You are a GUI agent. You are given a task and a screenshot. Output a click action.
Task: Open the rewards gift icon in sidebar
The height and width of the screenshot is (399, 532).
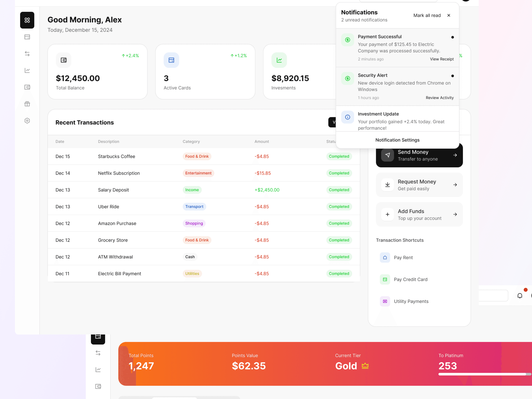tap(27, 104)
